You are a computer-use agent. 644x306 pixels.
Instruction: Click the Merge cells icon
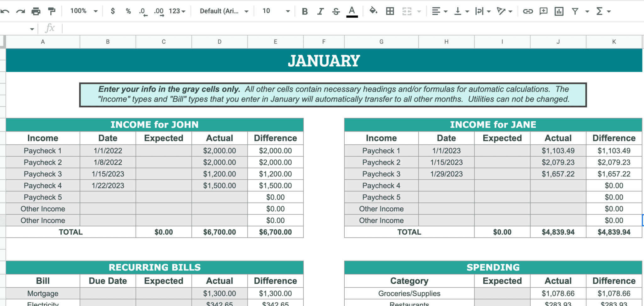coord(407,11)
